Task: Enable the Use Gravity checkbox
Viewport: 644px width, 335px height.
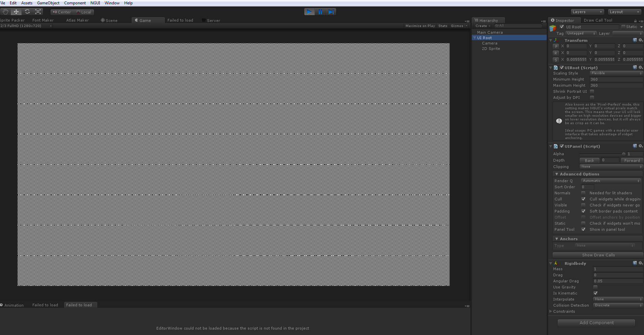Action: pyautogui.click(x=595, y=287)
